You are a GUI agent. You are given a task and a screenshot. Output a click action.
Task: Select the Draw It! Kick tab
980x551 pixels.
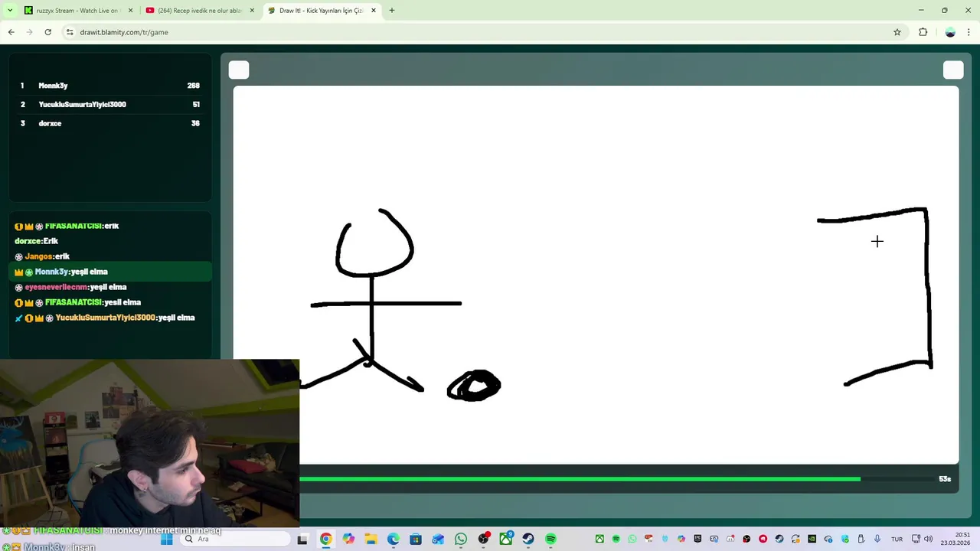point(322,11)
